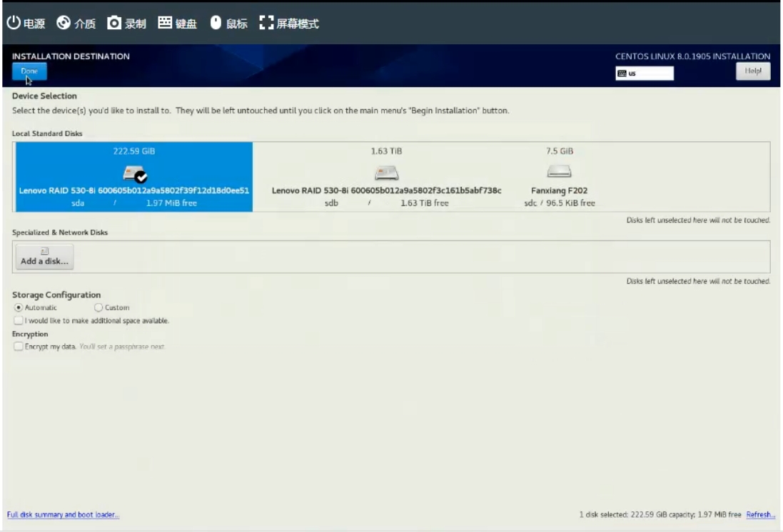Click the INSTALLATION DESTINATION title
The image size is (783, 532).
(x=71, y=56)
